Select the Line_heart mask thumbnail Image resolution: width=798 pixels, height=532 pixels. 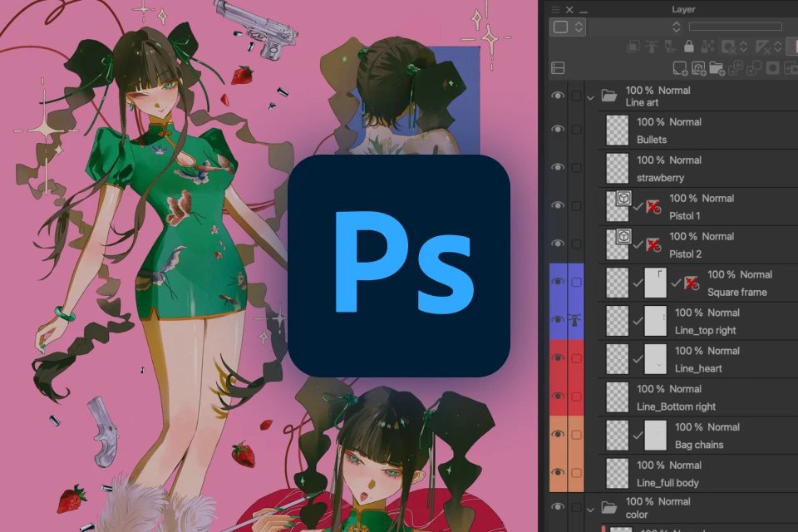656,359
